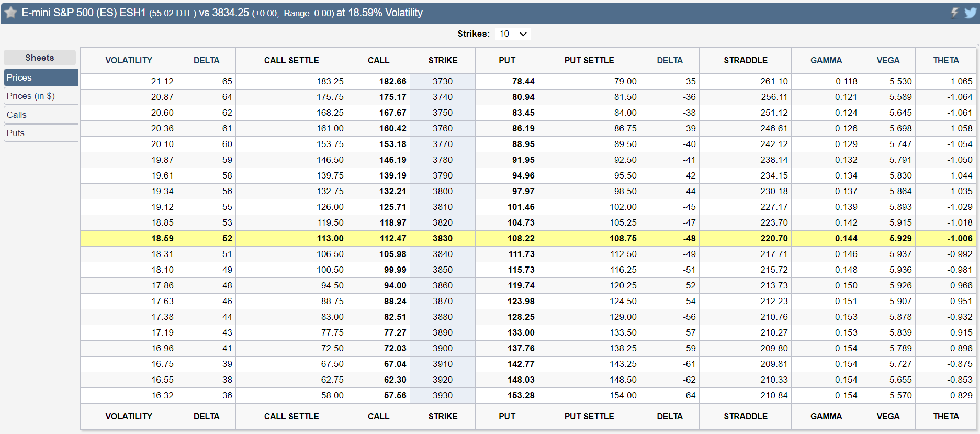Viewport: 980px width, 434px height.
Task: Click strike 3740 cell
Action: click(443, 97)
